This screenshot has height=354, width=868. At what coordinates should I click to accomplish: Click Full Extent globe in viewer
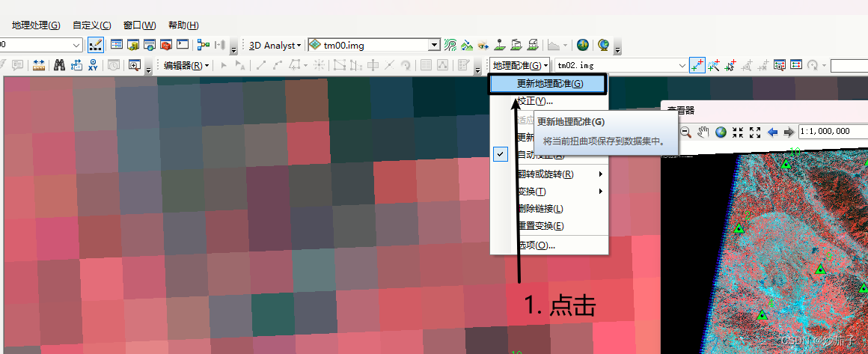pos(720,132)
